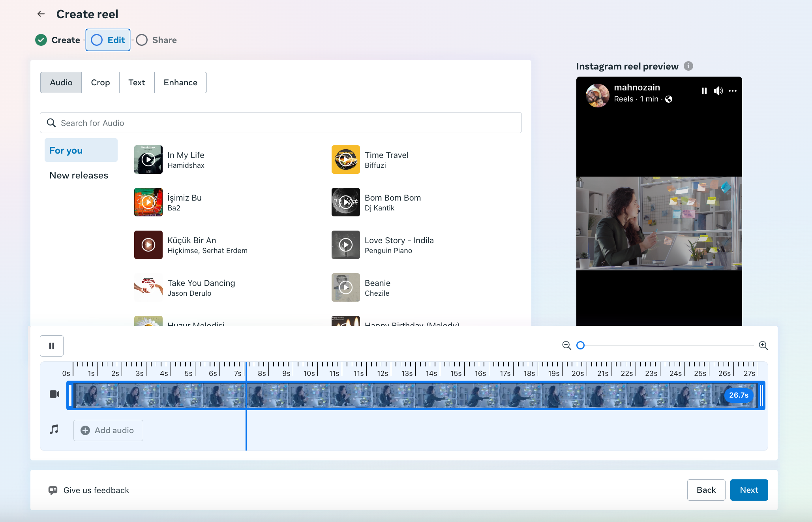Open the three-dot menu in the preview
The image size is (812, 522).
(x=733, y=91)
